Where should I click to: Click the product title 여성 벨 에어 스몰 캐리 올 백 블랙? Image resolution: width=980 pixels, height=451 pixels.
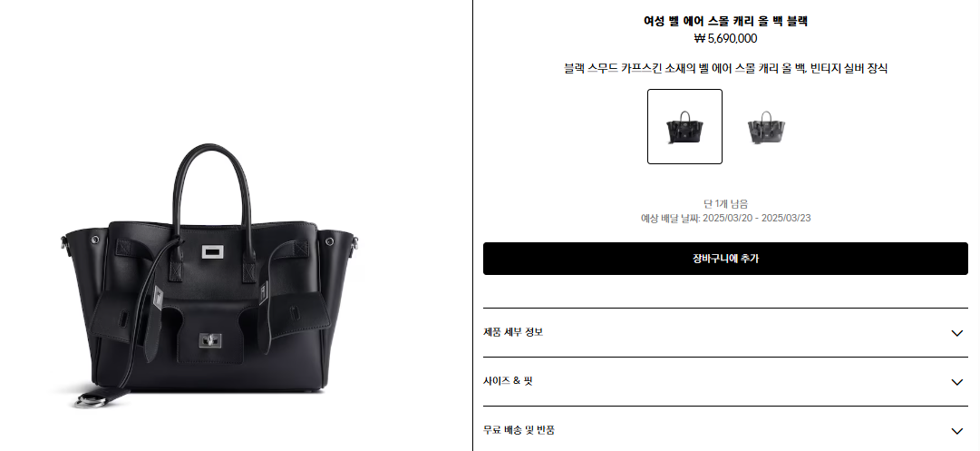(725, 21)
